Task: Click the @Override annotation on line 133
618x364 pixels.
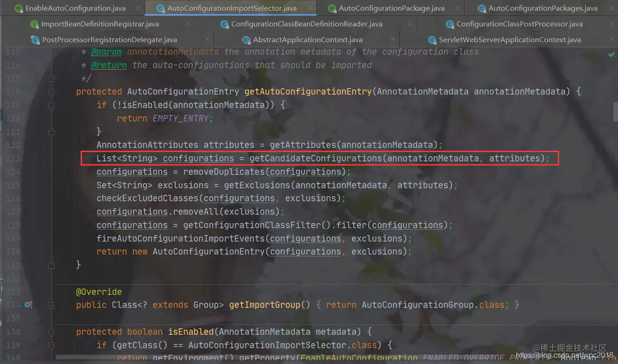Action: 99,292
